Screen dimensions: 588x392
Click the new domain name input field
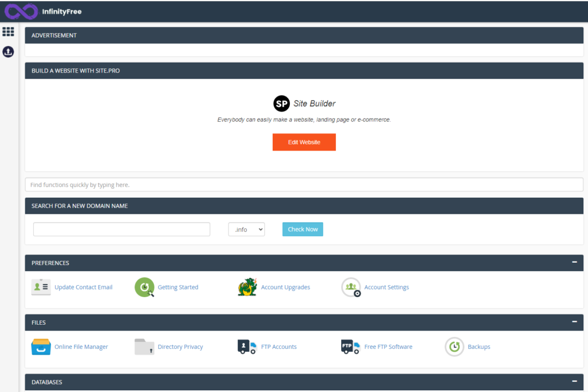click(x=122, y=229)
